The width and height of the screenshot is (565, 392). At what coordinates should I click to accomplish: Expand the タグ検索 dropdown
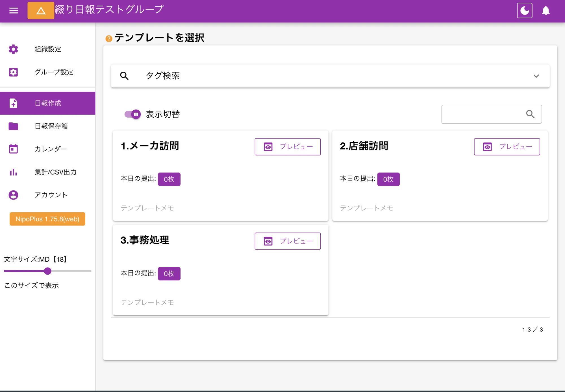(536, 76)
